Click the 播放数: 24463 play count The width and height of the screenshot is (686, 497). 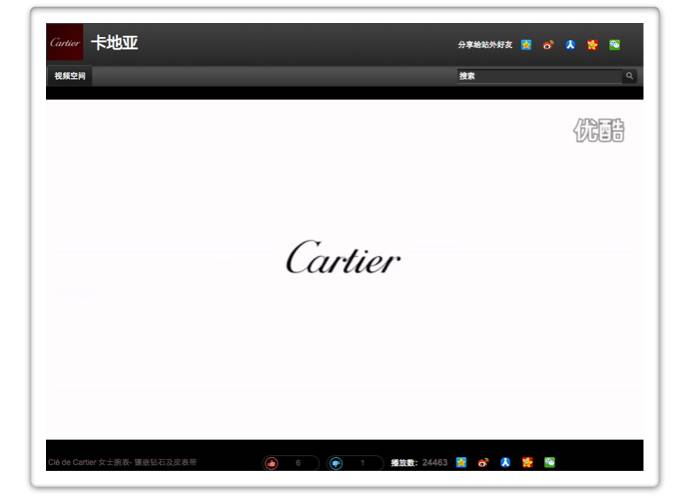pos(419,462)
